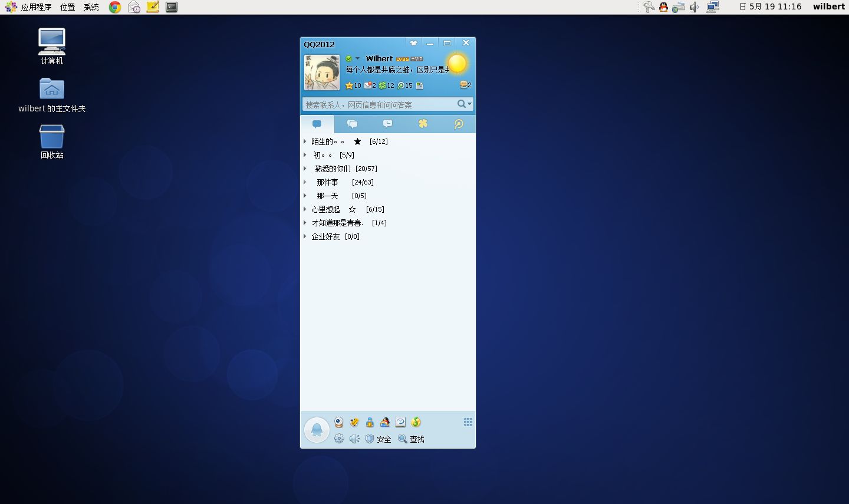Open the QQ penguin main menu button
Image resolution: width=849 pixels, height=504 pixels.
click(317, 430)
